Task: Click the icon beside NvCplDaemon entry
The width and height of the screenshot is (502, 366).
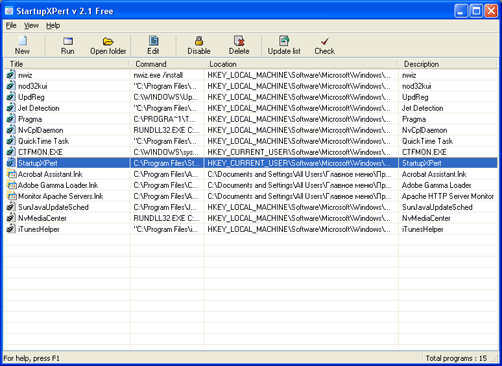Action: 11,130
